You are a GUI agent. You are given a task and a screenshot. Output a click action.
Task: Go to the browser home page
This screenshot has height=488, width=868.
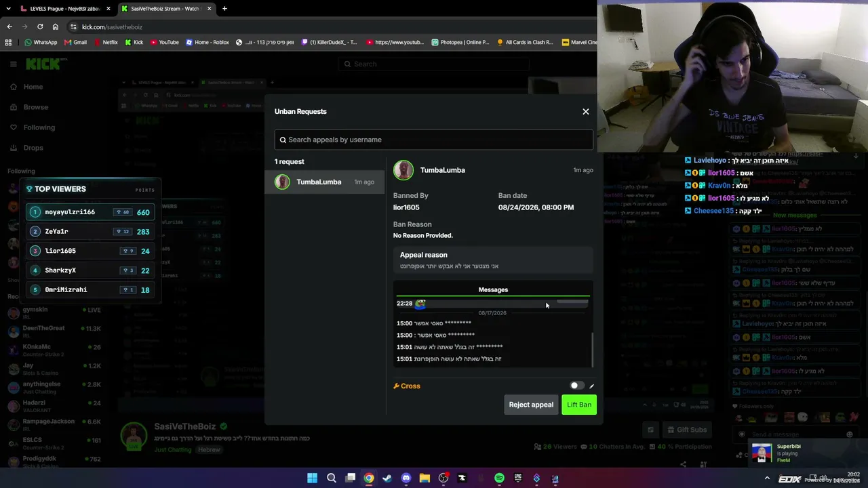click(x=55, y=26)
